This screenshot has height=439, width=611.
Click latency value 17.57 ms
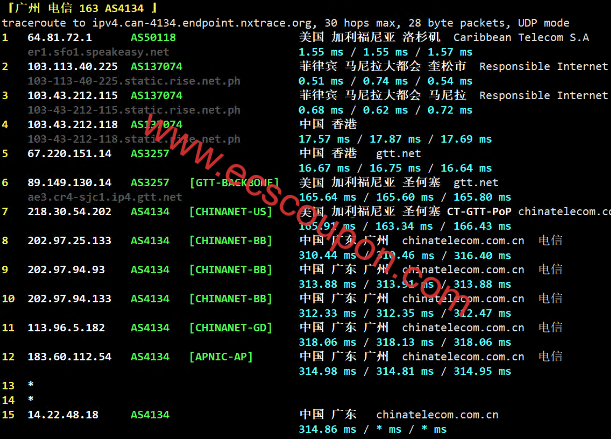(x=324, y=139)
